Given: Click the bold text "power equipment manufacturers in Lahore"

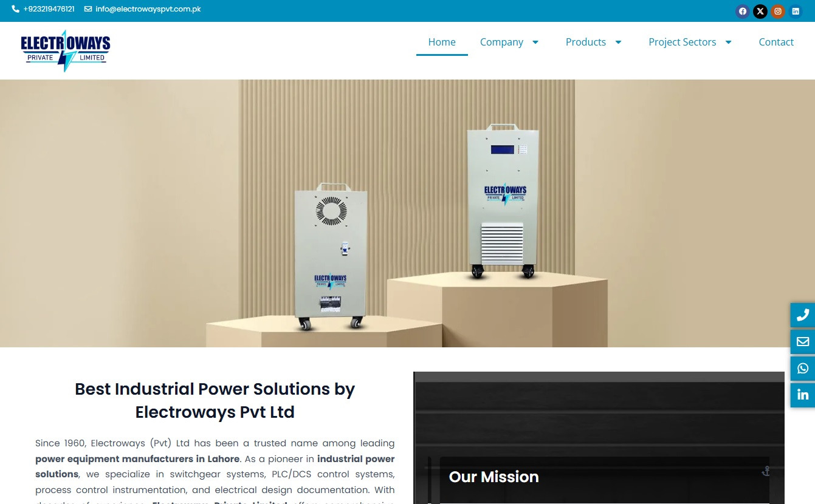Looking at the screenshot, I should pyautogui.click(x=137, y=458).
